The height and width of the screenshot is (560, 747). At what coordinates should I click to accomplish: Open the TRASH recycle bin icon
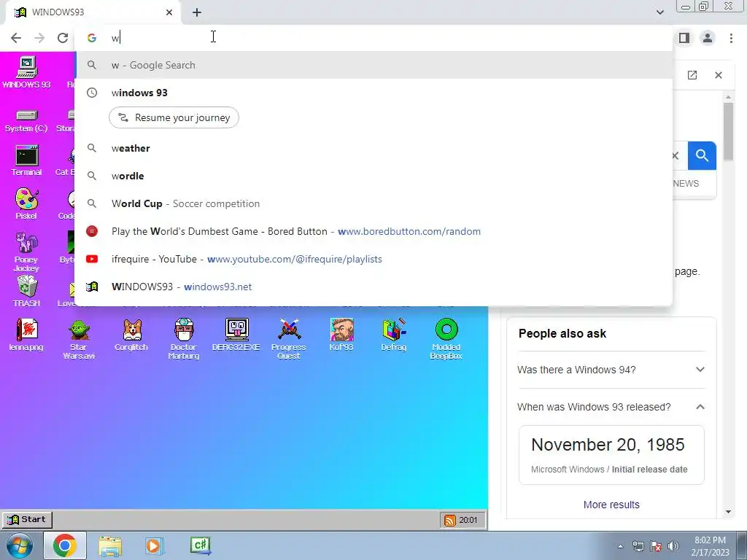[x=27, y=292]
